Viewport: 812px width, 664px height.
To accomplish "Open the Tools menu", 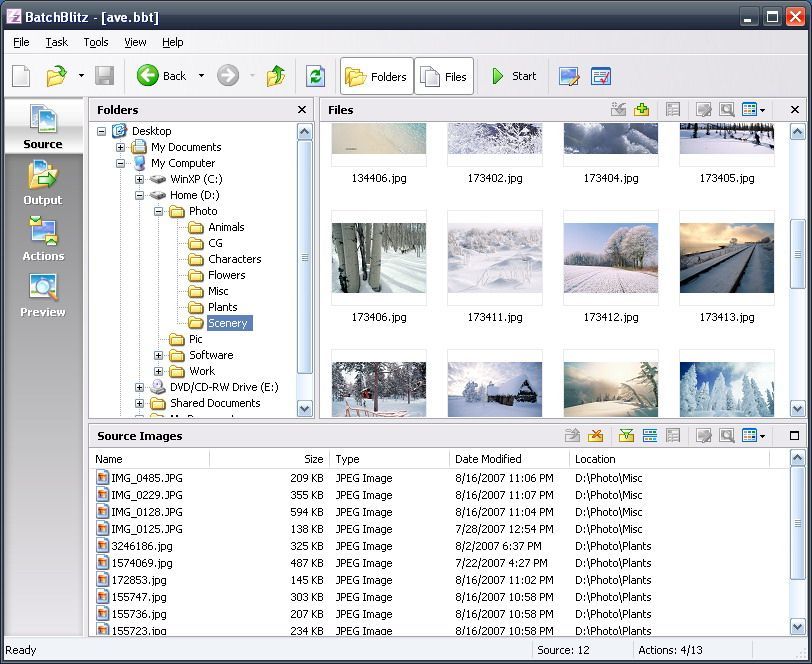I will click(x=96, y=42).
